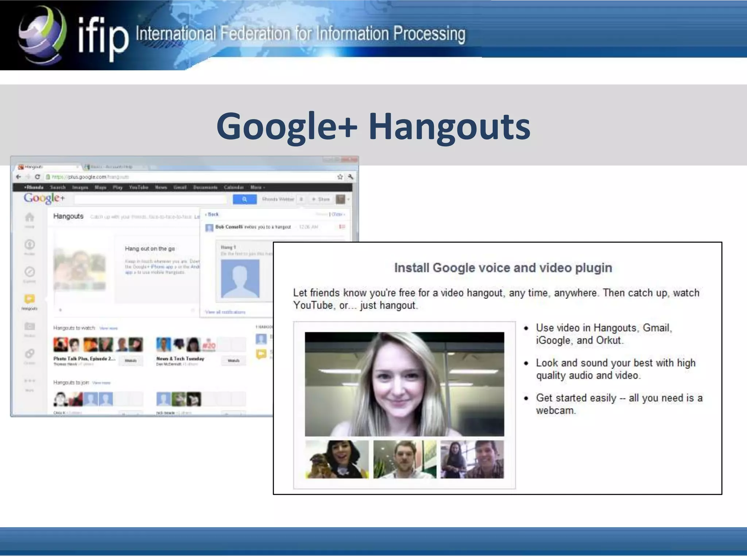The image size is (747, 560).
Task: Click the woman-with-dog video thumbnail
Action: [337, 459]
